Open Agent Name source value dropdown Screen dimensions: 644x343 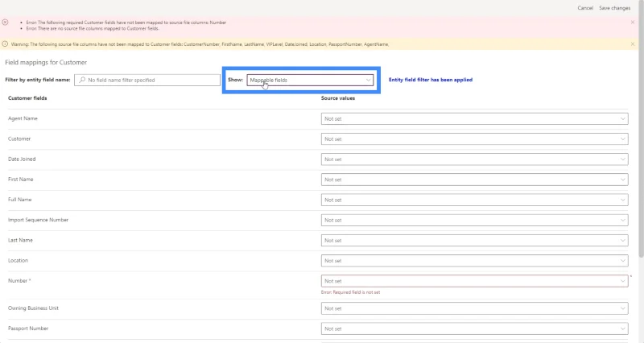click(474, 118)
